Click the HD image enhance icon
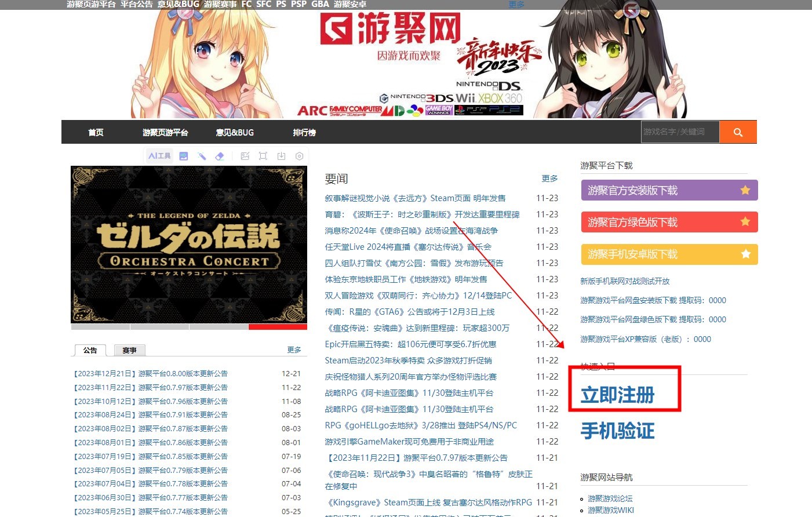 [x=184, y=156]
